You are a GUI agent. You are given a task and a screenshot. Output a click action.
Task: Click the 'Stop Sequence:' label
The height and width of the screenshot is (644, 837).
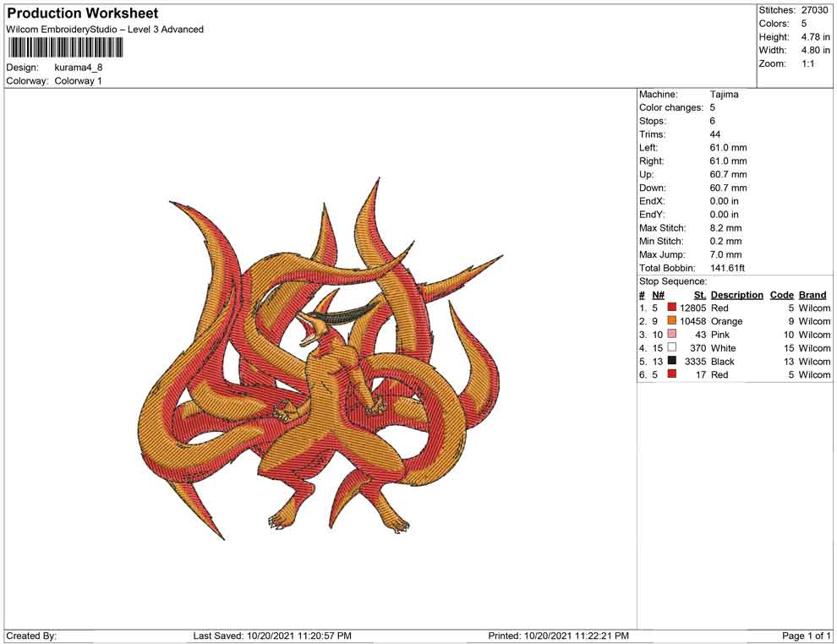(x=673, y=281)
